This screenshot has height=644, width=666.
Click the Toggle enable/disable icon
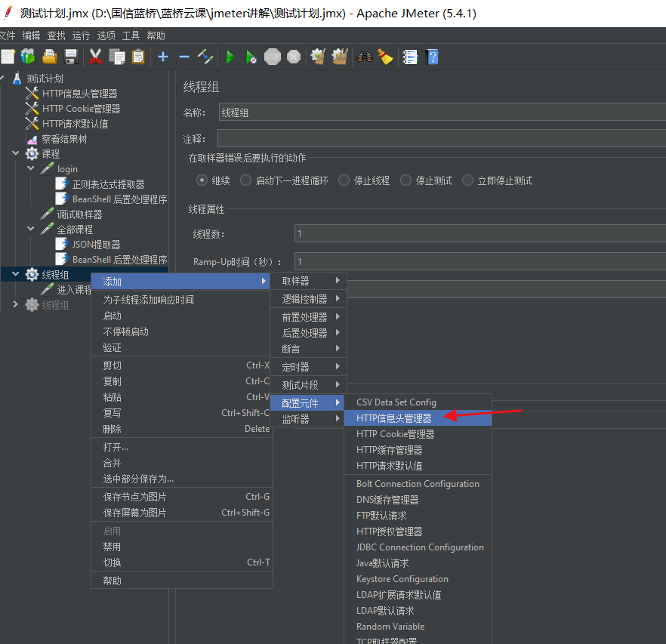[x=205, y=57]
